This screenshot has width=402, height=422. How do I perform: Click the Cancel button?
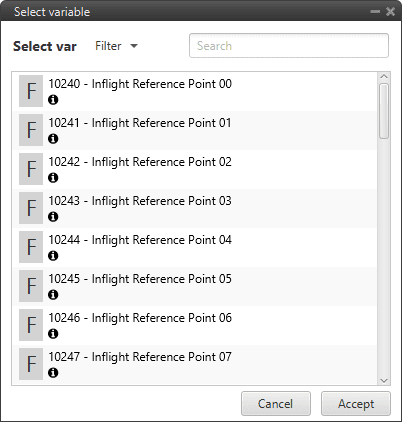coord(276,404)
